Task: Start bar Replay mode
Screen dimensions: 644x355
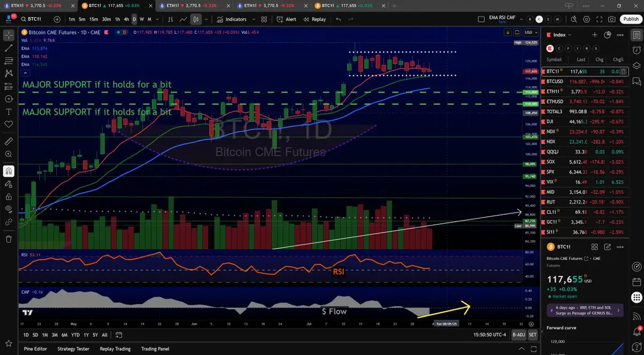Action: pos(314,19)
